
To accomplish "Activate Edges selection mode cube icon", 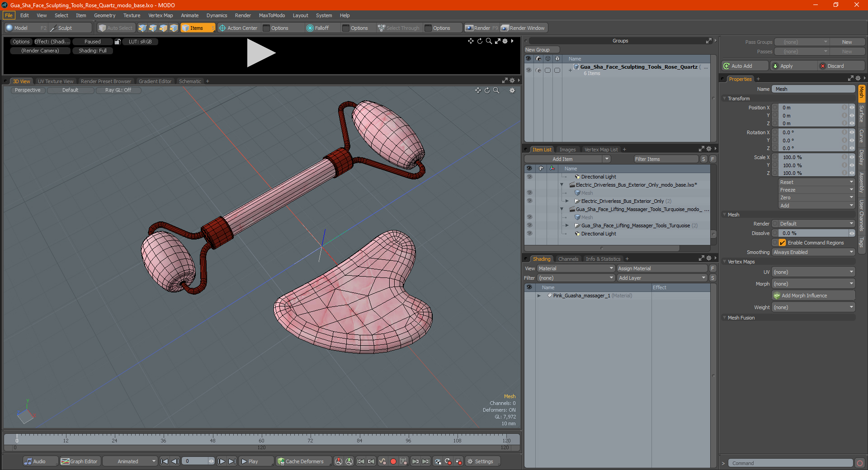I will click(x=153, y=28).
